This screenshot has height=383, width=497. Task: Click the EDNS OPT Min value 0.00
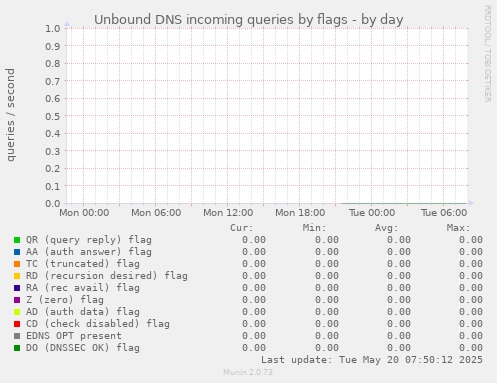(x=327, y=336)
